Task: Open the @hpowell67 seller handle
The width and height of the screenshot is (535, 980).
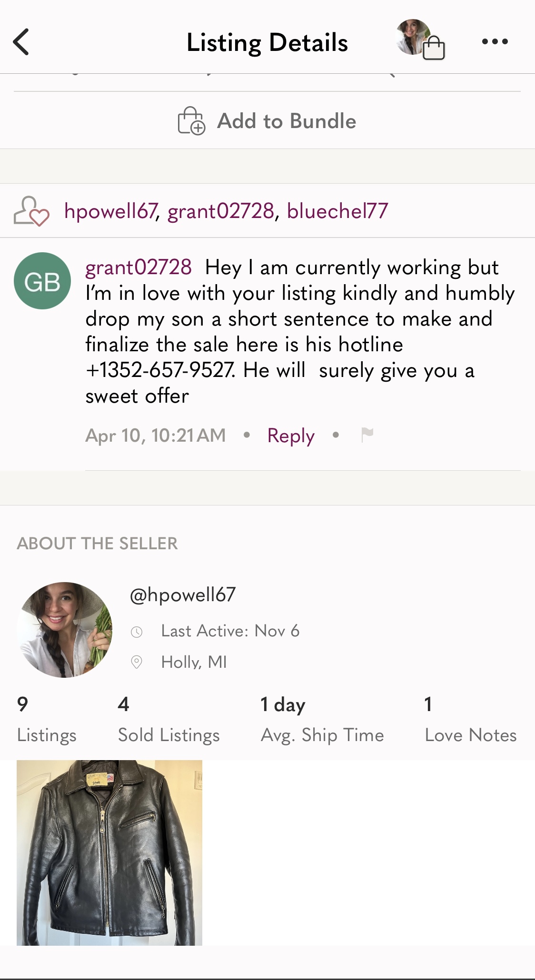Action: click(183, 595)
